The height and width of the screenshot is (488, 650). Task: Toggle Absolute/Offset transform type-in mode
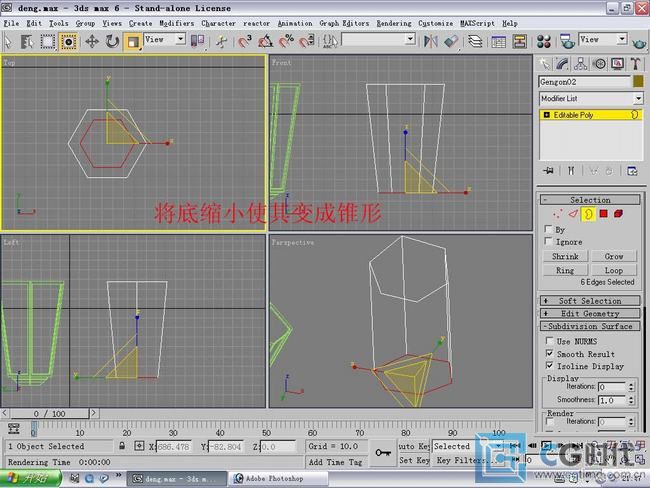click(x=139, y=446)
